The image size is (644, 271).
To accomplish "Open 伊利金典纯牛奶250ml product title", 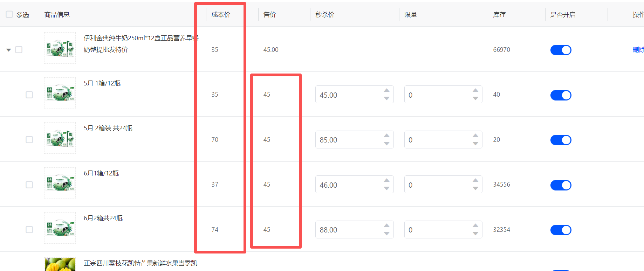I will click(141, 44).
